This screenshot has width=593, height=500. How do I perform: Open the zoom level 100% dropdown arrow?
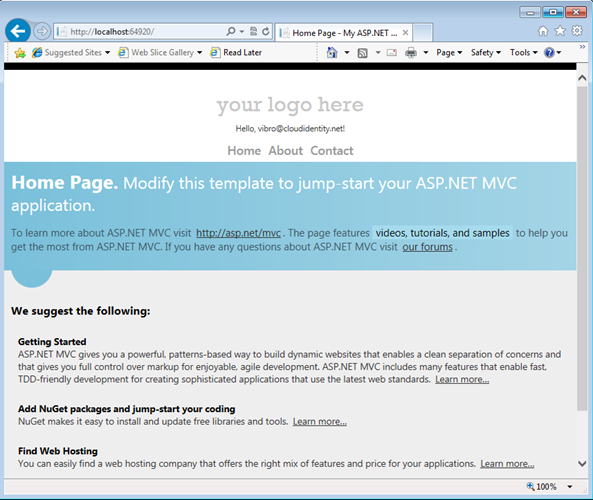[570, 486]
